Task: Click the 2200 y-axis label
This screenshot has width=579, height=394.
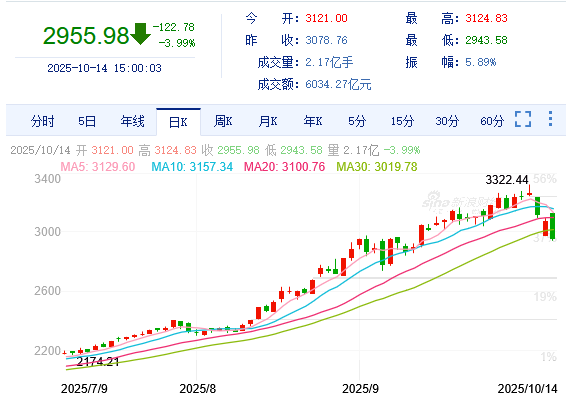Action: pyautogui.click(x=48, y=351)
